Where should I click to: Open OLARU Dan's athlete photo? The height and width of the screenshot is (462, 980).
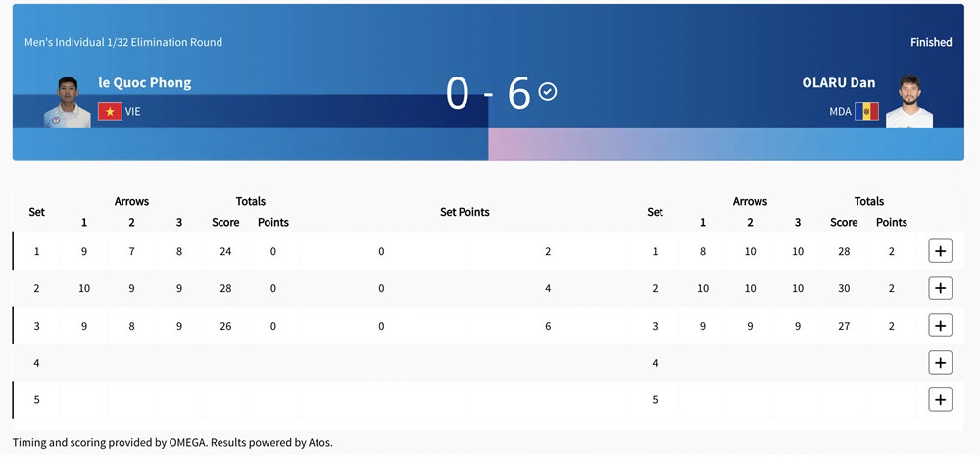pyautogui.click(x=909, y=101)
